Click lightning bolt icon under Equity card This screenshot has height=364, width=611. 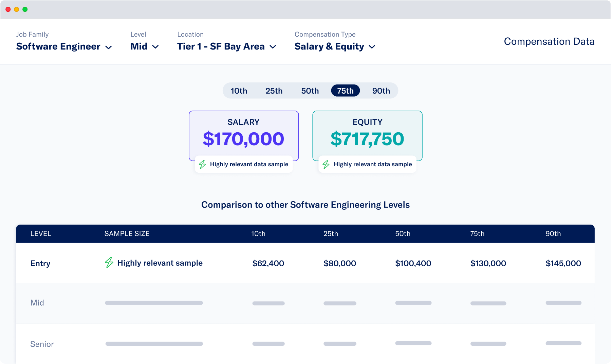point(326,165)
